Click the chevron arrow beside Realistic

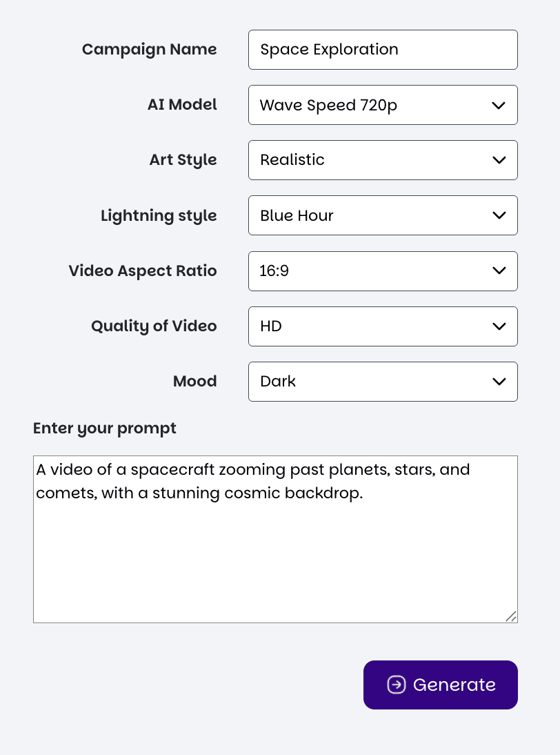(499, 160)
